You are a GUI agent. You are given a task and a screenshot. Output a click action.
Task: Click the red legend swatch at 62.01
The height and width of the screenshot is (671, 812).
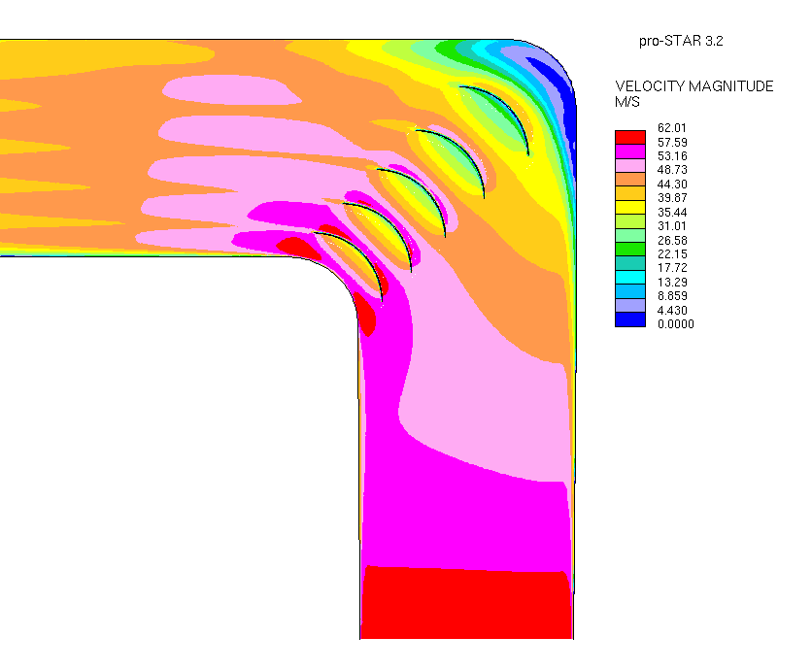(630, 137)
